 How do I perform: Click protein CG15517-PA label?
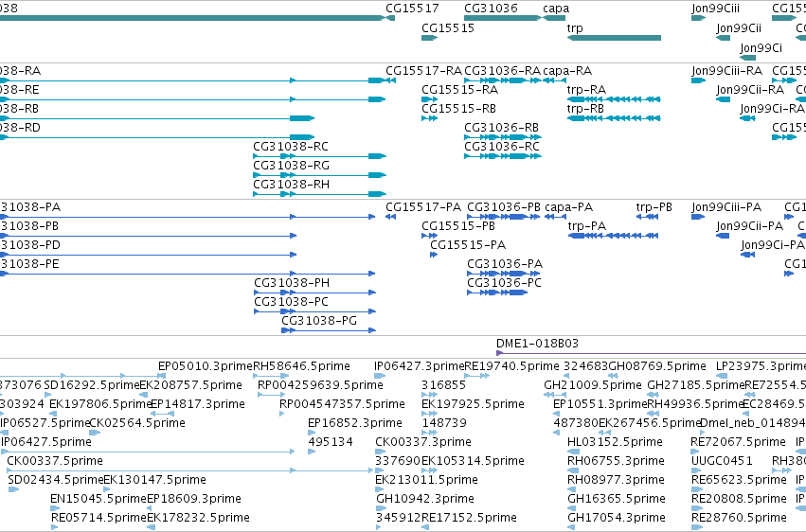coord(423,207)
